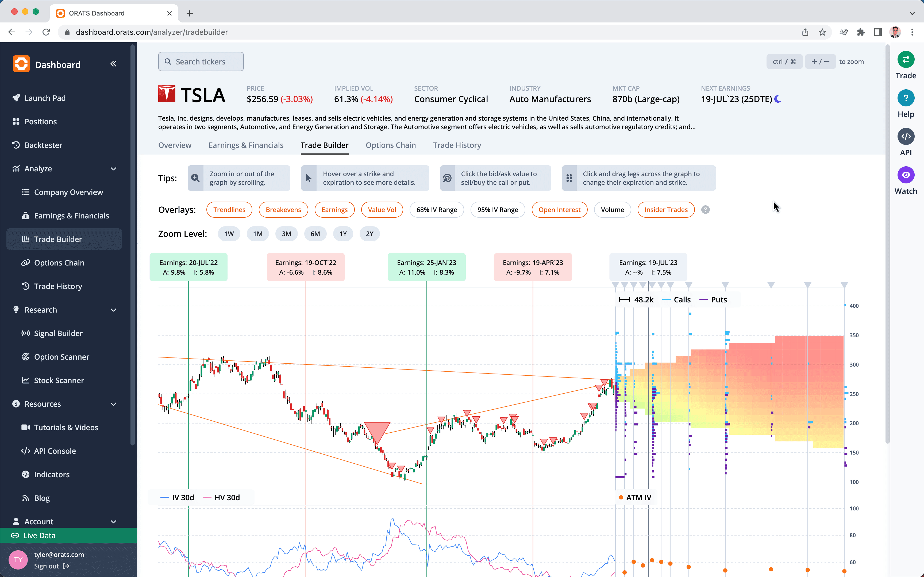Click the moon icon next to earnings date
This screenshot has width=924, height=577.
click(777, 99)
